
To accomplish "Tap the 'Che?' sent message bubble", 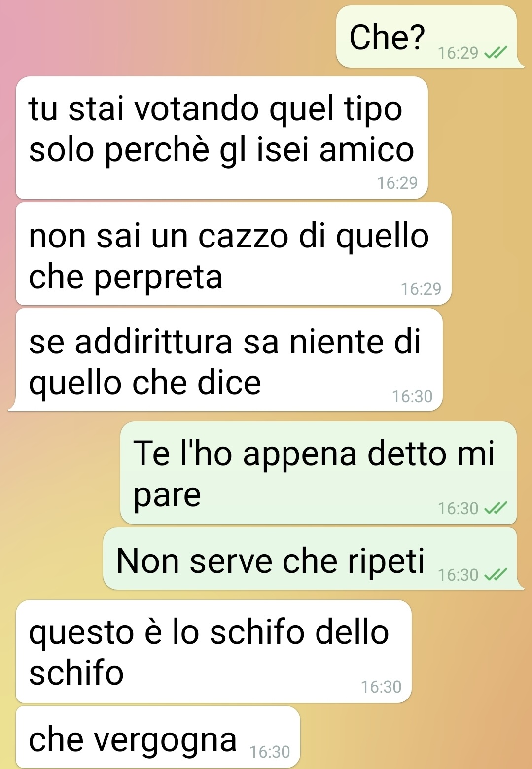I will (x=426, y=37).
